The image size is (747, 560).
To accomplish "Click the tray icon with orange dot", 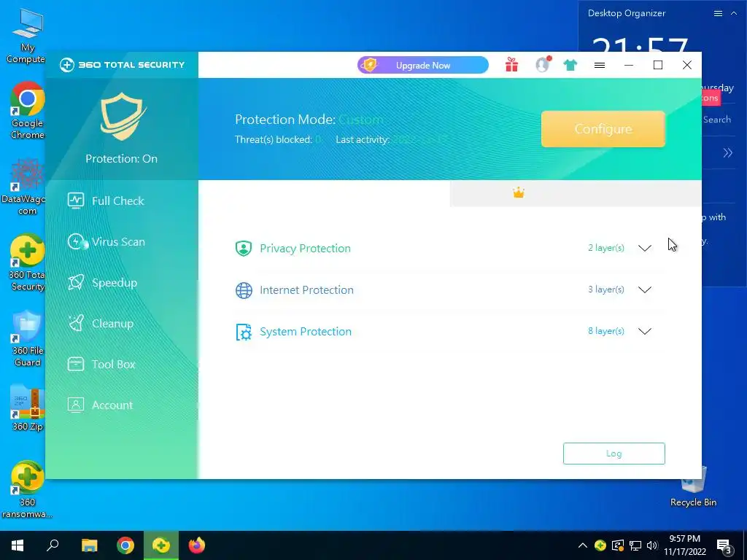I will click(618, 545).
